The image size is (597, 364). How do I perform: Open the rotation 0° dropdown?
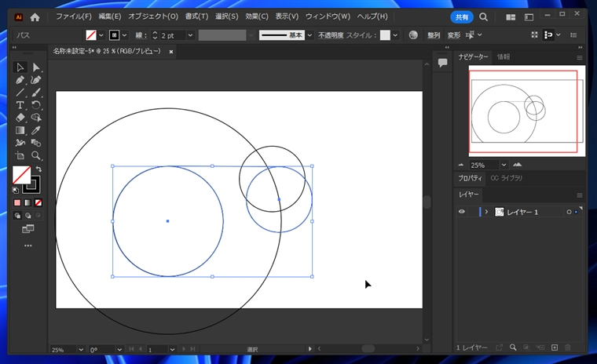pyautogui.click(x=119, y=349)
